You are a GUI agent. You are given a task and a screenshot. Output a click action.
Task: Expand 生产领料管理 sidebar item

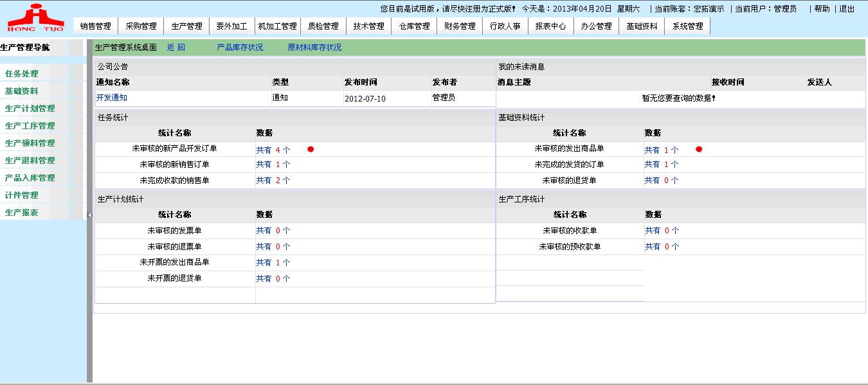click(x=30, y=143)
